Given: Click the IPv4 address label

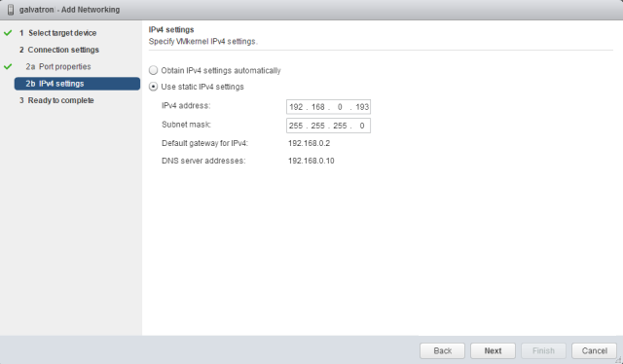Looking at the screenshot, I should (186, 106).
